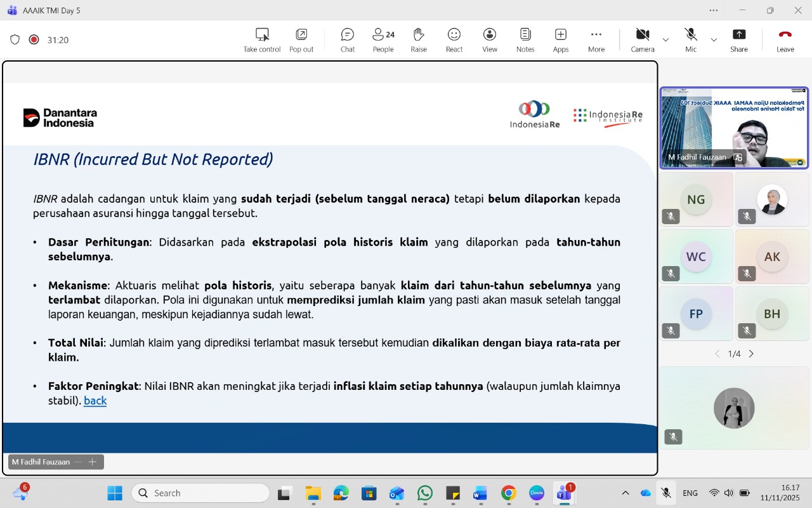Unmute the Mic

[691, 39]
